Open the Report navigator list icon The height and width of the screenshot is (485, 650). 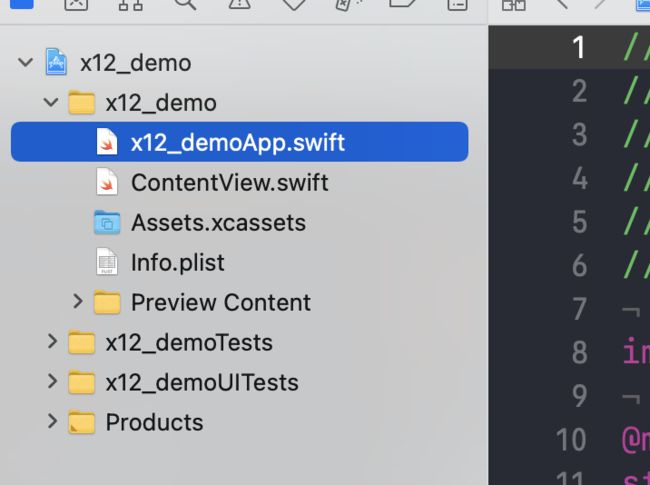pos(457,4)
